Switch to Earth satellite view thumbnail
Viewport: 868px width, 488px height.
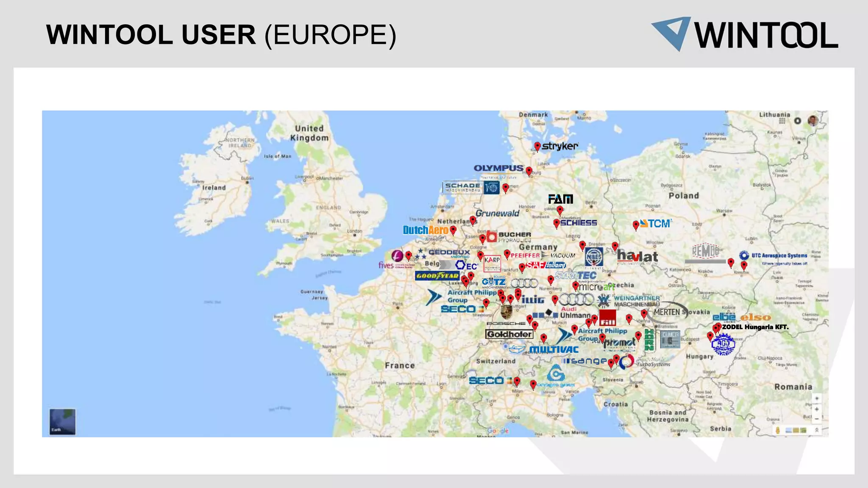click(62, 421)
